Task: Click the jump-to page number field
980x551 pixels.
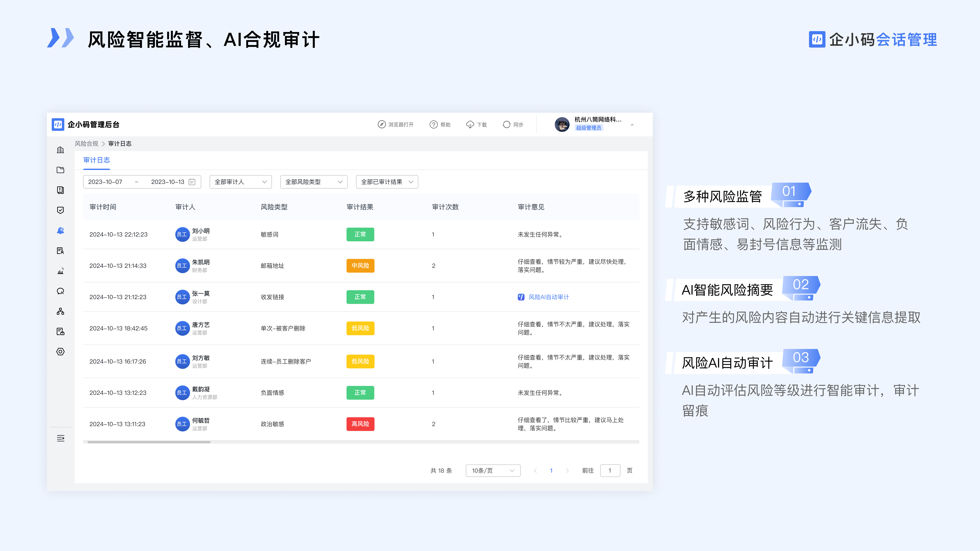Action: click(610, 471)
